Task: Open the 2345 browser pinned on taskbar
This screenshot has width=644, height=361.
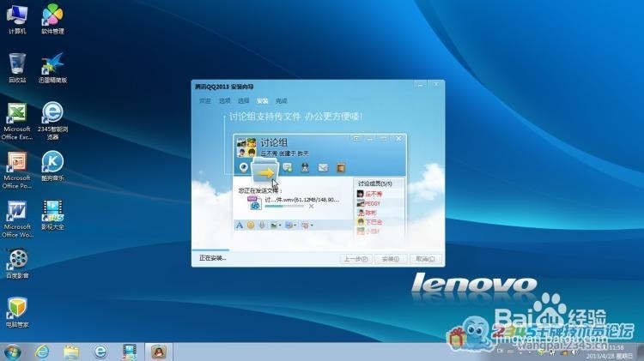Action: (x=100, y=352)
